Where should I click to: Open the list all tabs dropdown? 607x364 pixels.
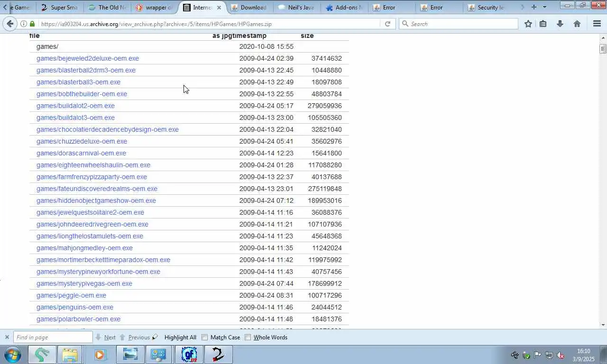tap(544, 7)
